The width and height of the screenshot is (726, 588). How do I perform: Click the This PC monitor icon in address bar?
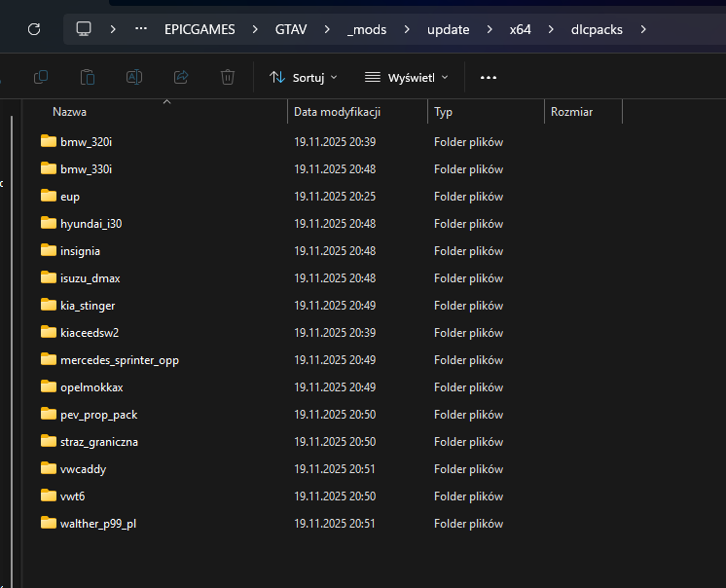point(85,29)
